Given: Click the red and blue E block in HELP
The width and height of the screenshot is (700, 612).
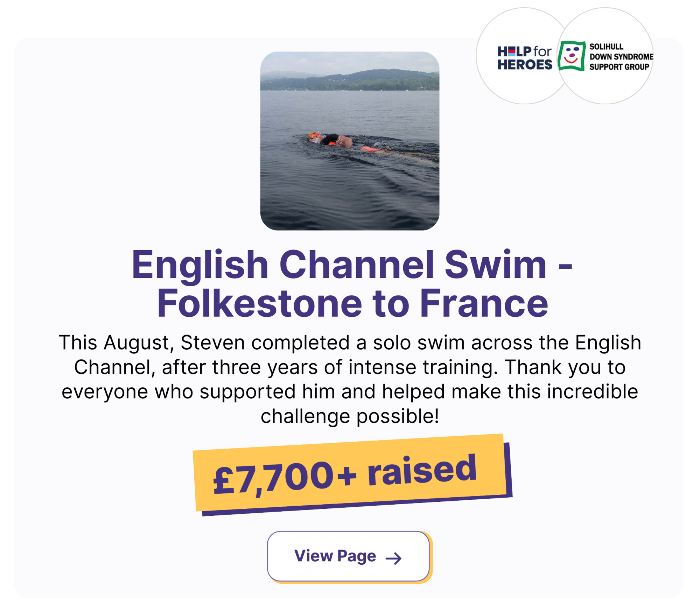Looking at the screenshot, I should pos(512,52).
